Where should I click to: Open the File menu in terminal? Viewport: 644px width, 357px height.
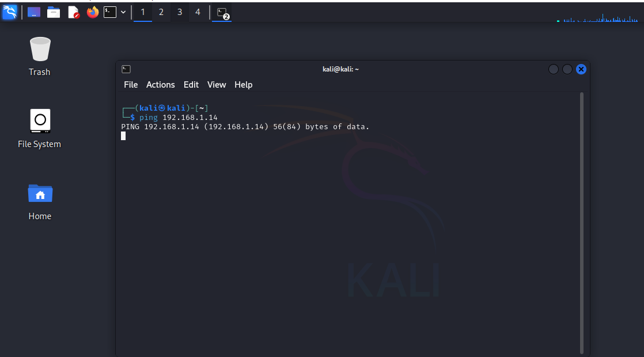(131, 85)
